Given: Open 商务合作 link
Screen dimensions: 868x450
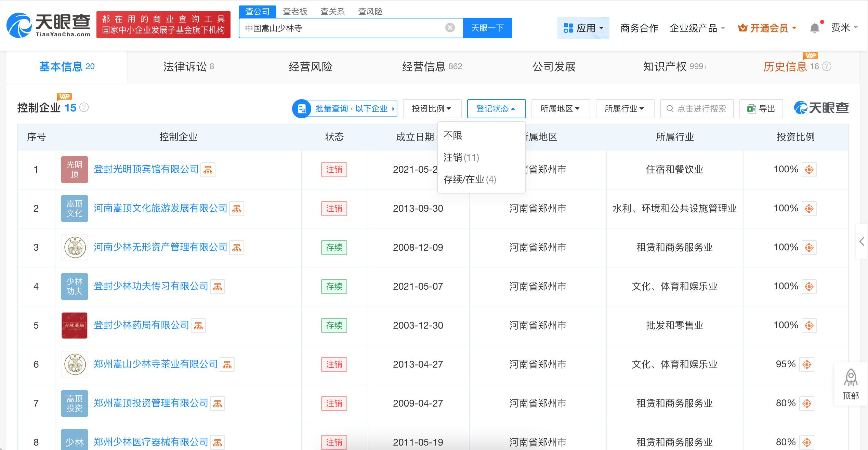Looking at the screenshot, I should (x=639, y=28).
